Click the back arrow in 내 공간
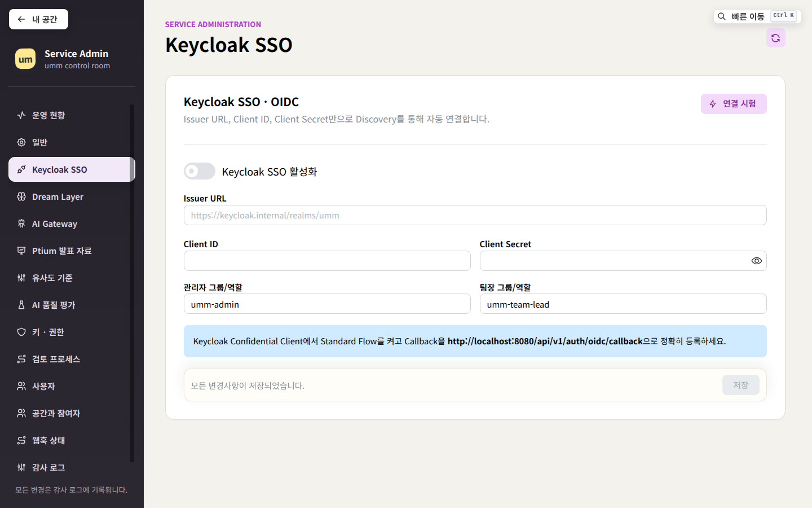 click(x=21, y=19)
